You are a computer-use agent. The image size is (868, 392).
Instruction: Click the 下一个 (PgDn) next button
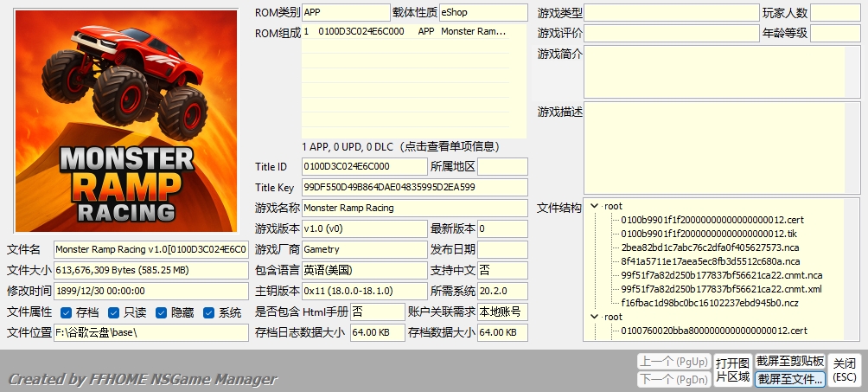tap(673, 379)
